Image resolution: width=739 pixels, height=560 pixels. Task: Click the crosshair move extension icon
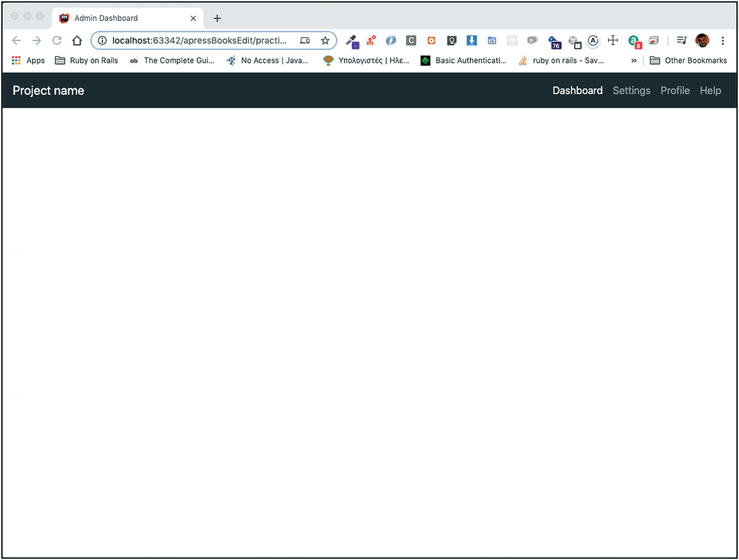click(613, 41)
